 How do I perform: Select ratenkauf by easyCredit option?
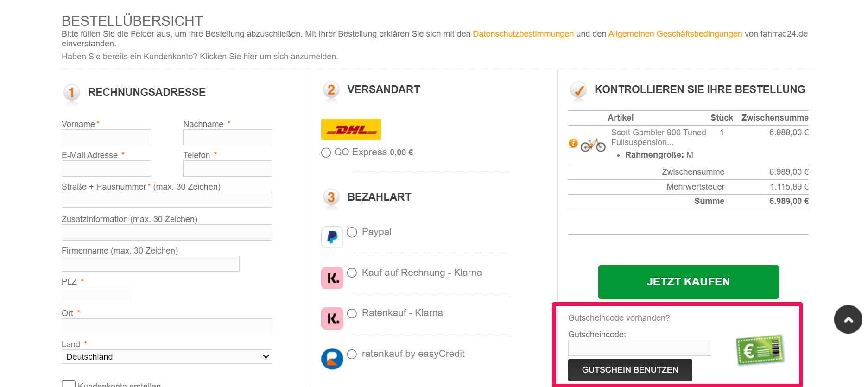pos(352,354)
